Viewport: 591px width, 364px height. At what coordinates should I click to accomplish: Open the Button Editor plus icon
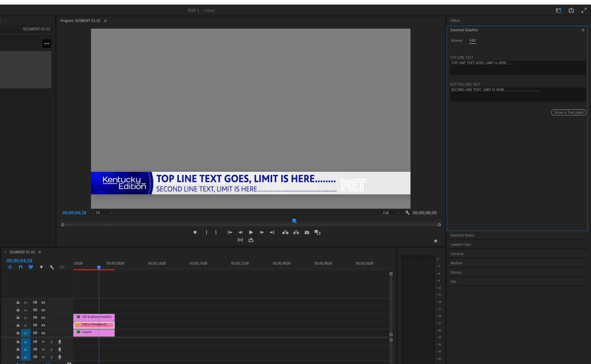click(x=435, y=241)
